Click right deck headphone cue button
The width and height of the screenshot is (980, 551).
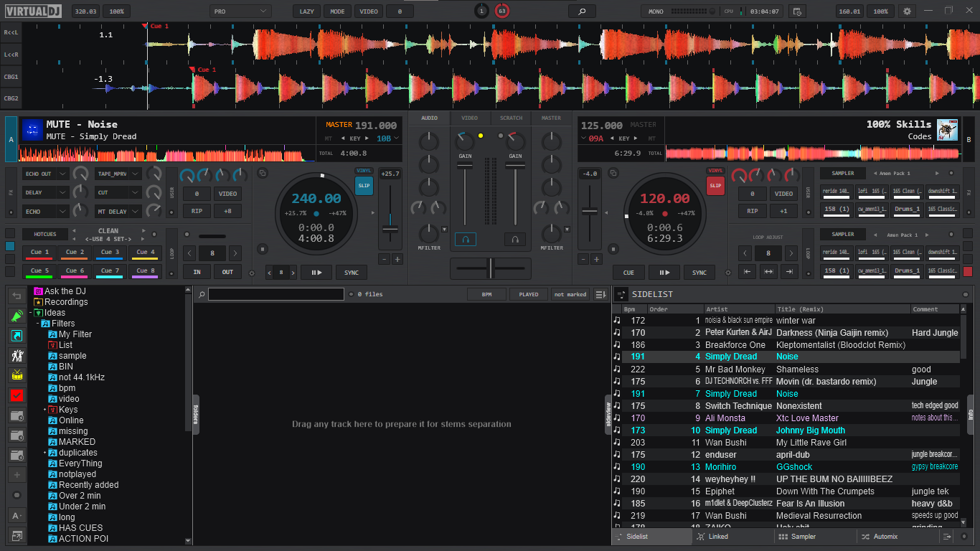(515, 239)
